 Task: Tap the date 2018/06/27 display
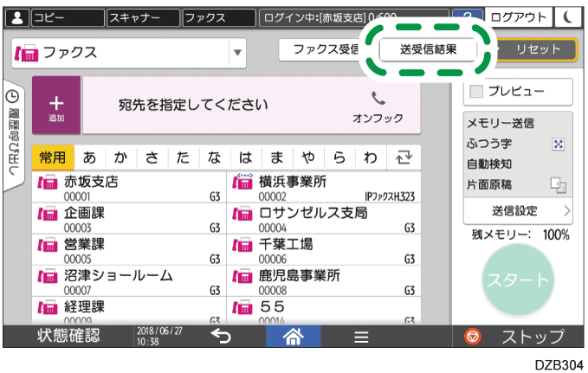pos(159,331)
